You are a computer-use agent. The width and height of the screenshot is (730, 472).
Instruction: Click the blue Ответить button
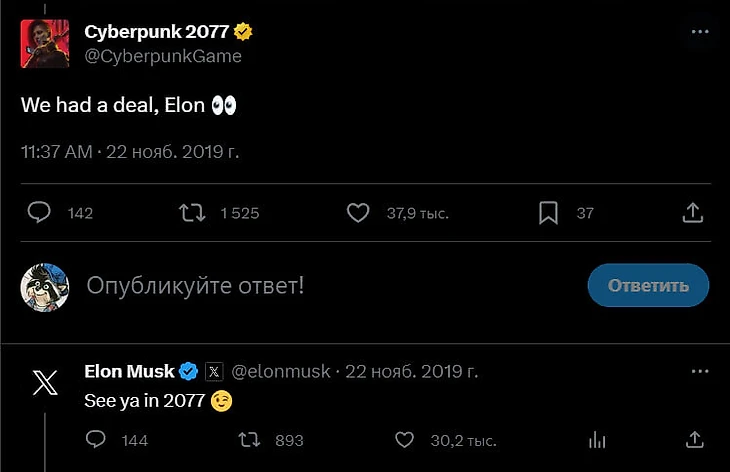[x=648, y=286]
